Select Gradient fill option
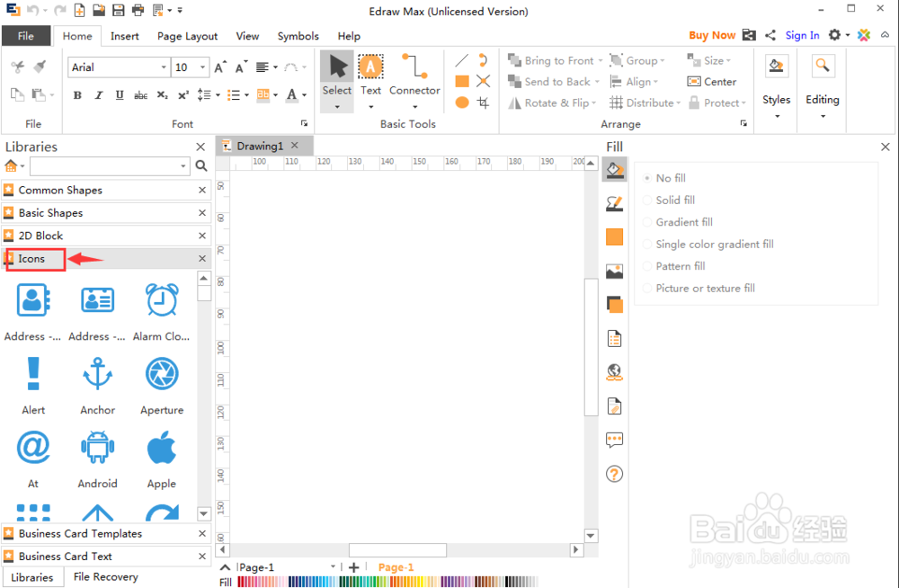 [678, 222]
